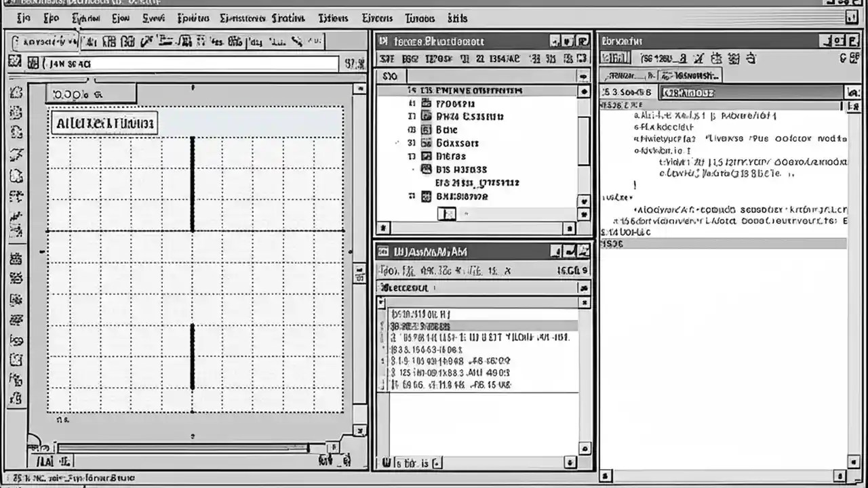Screen dimensions: 868x488
Task: Click the small button below the project tree list
Action: click(x=448, y=212)
